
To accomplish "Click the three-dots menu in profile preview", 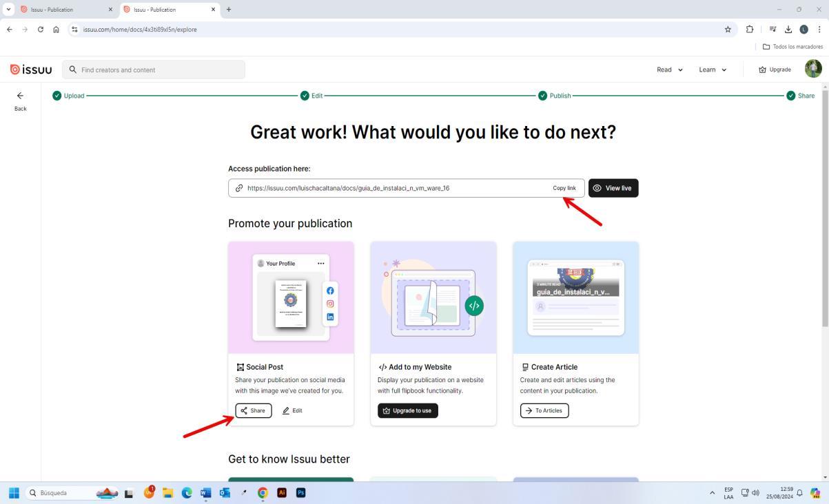I will click(x=320, y=263).
